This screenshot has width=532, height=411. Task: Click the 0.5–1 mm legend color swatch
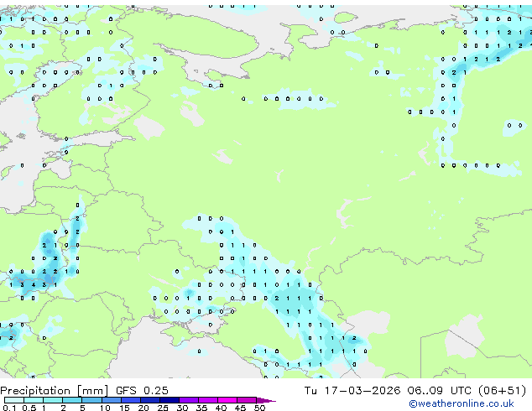pos(34,400)
